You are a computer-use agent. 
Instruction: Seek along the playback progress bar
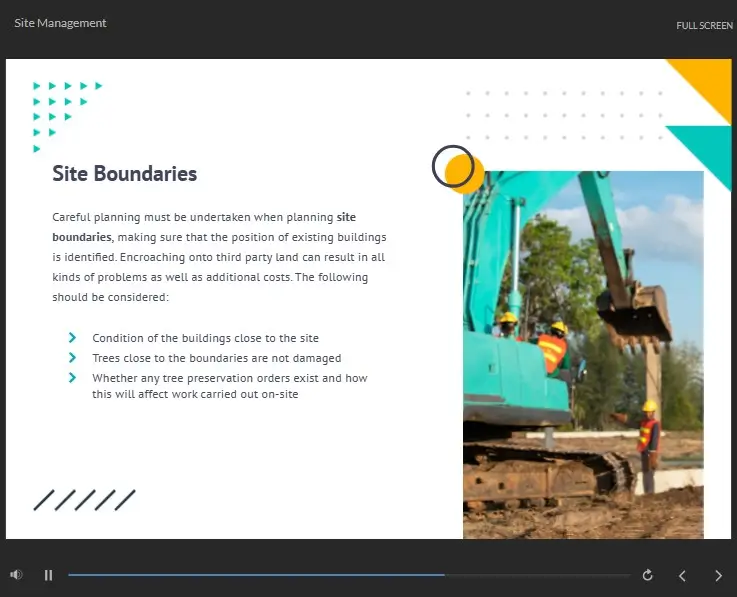(x=349, y=575)
